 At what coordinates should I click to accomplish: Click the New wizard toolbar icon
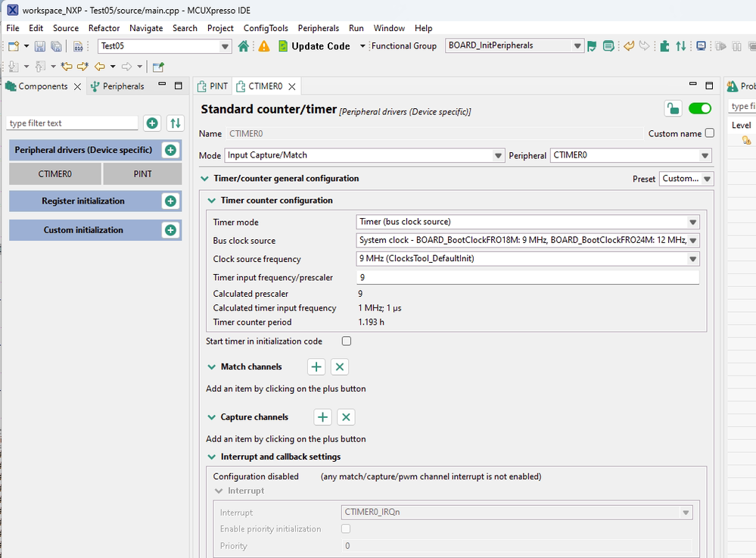[x=14, y=46]
